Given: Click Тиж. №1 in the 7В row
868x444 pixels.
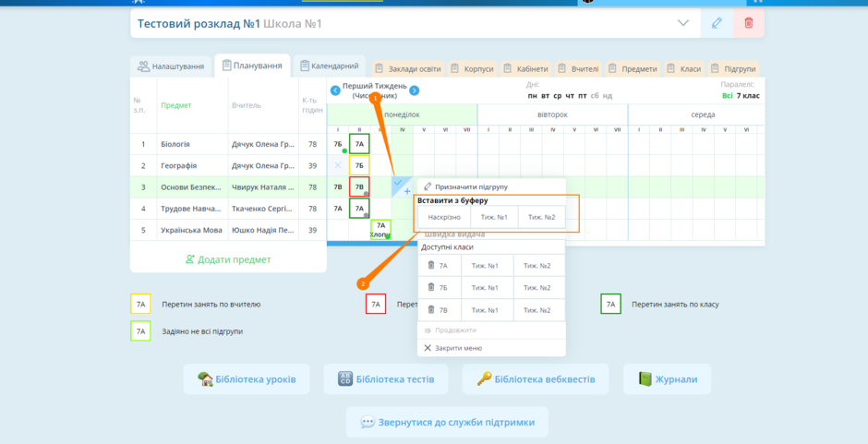Looking at the screenshot, I should [x=488, y=309].
